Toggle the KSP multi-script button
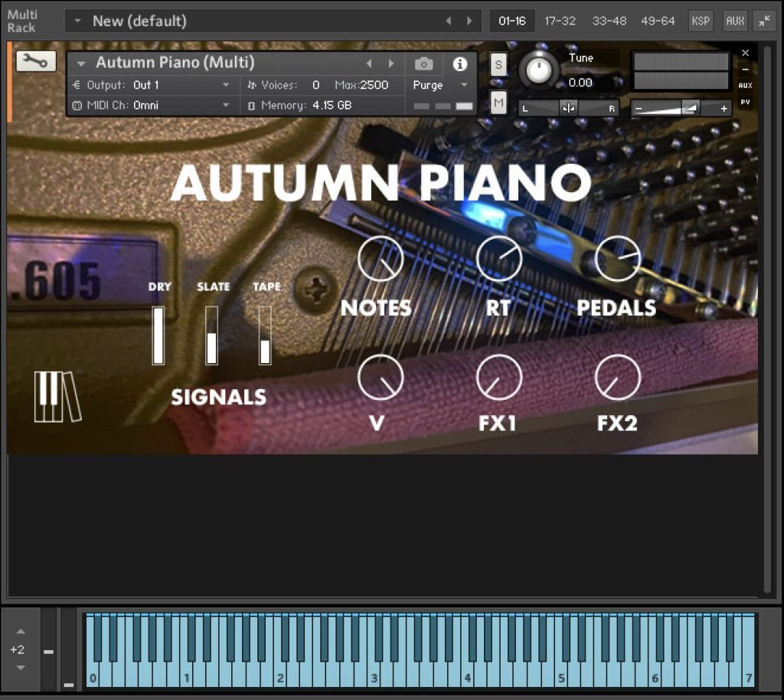This screenshot has width=784, height=700. click(700, 21)
